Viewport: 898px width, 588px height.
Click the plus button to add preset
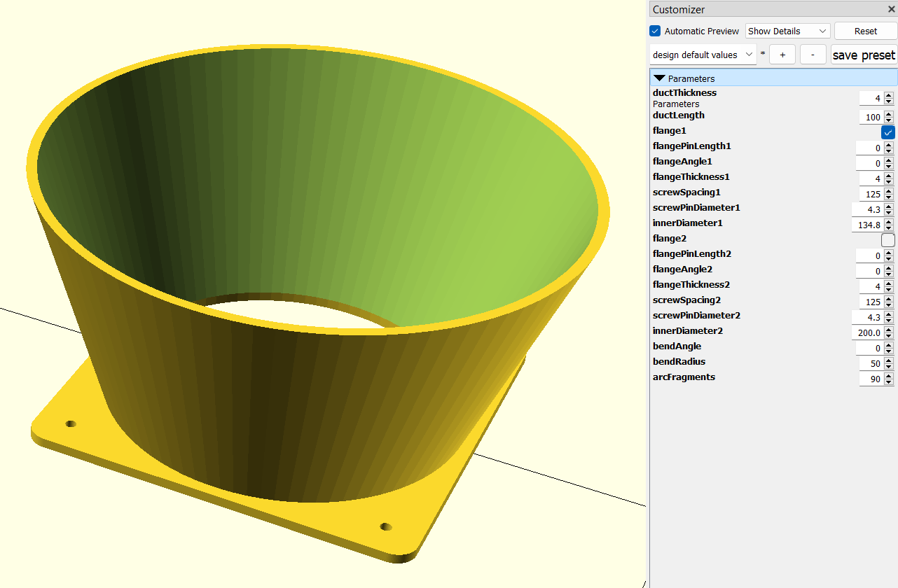(782, 55)
